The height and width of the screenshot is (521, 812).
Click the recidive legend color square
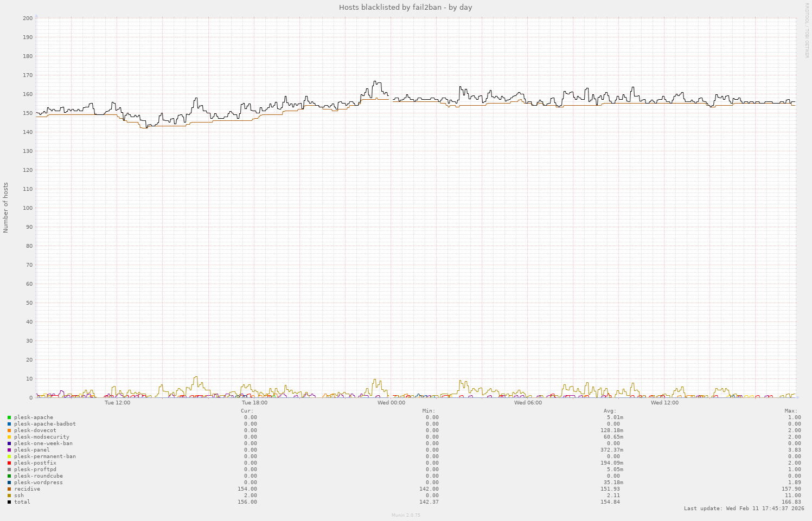click(9, 489)
